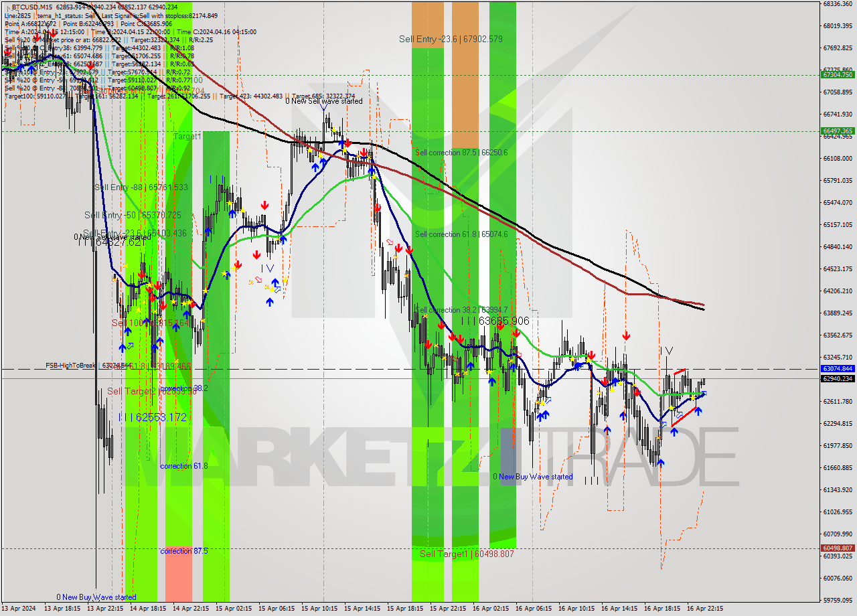
Task: Click 'Sell correction 87.5 | 66250.6' label
Action: 461,152
